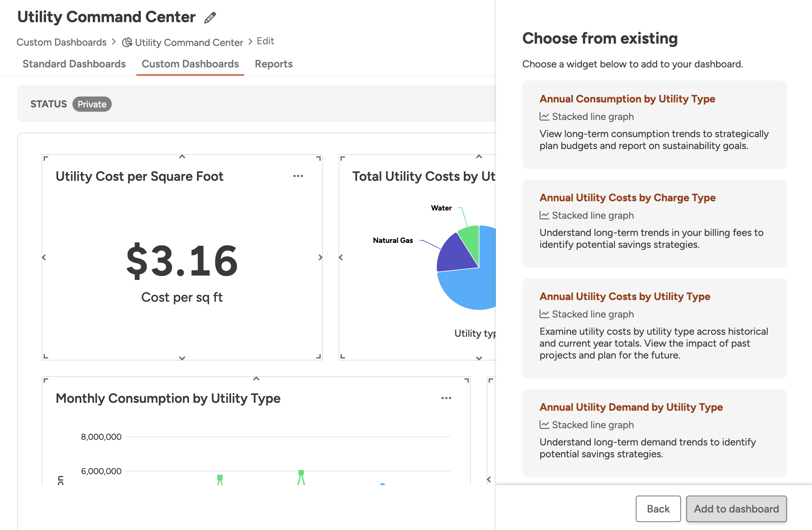Open three-dot menu on Monthly Consumption widget
The width and height of the screenshot is (812, 530).
(446, 398)
